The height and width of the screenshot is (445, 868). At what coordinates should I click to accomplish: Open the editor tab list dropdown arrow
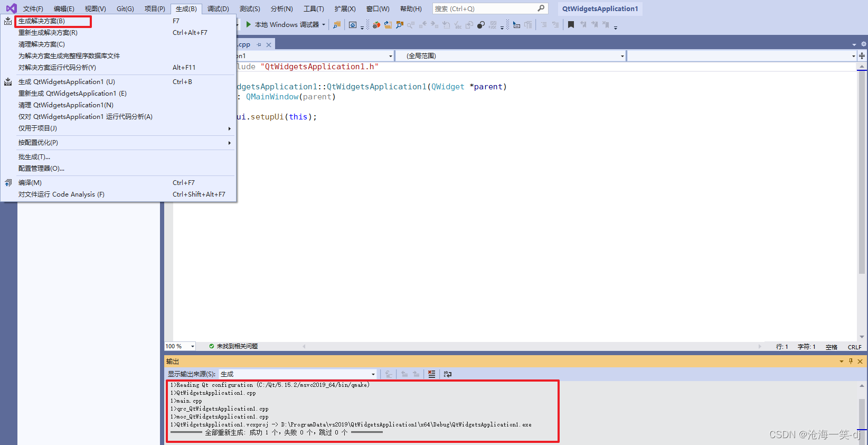854,45
